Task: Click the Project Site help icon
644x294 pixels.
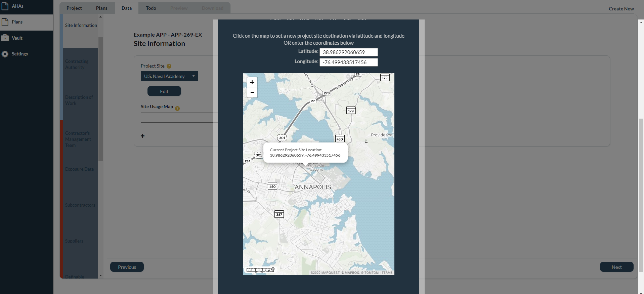Action: pyautogui.click(x=169, y=66)
